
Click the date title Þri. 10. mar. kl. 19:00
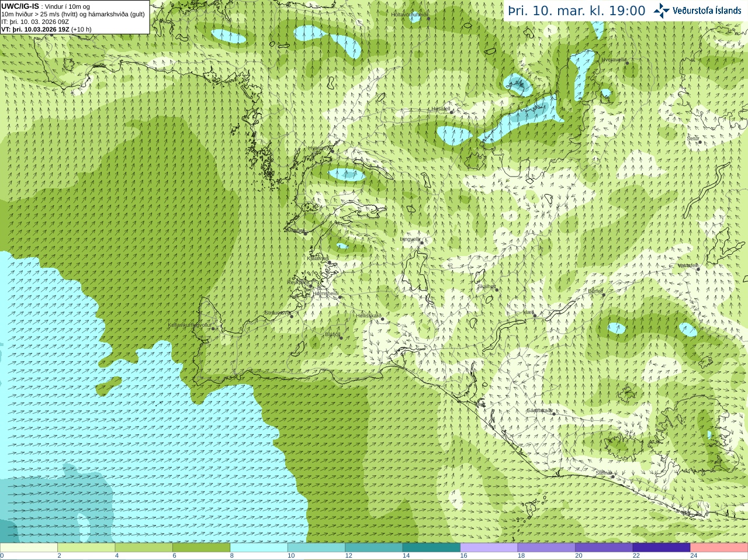[x=576, y=11]
